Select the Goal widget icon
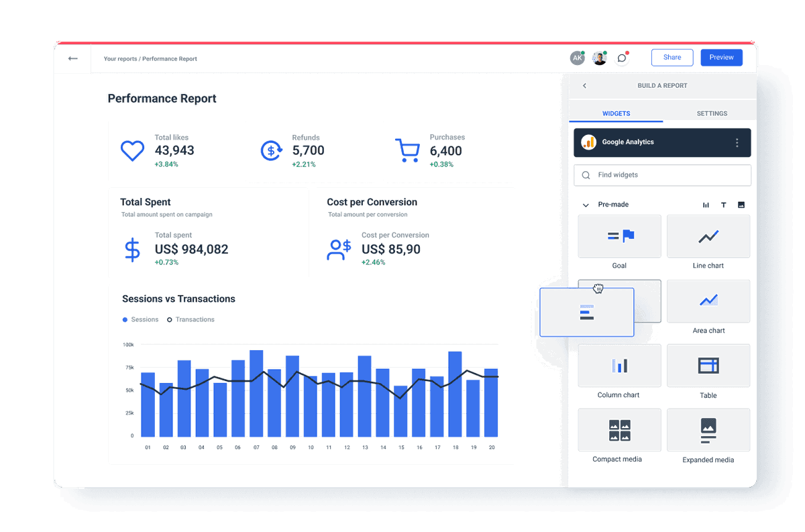The width and height of the screenshot is (805, 532). [619, 236]
